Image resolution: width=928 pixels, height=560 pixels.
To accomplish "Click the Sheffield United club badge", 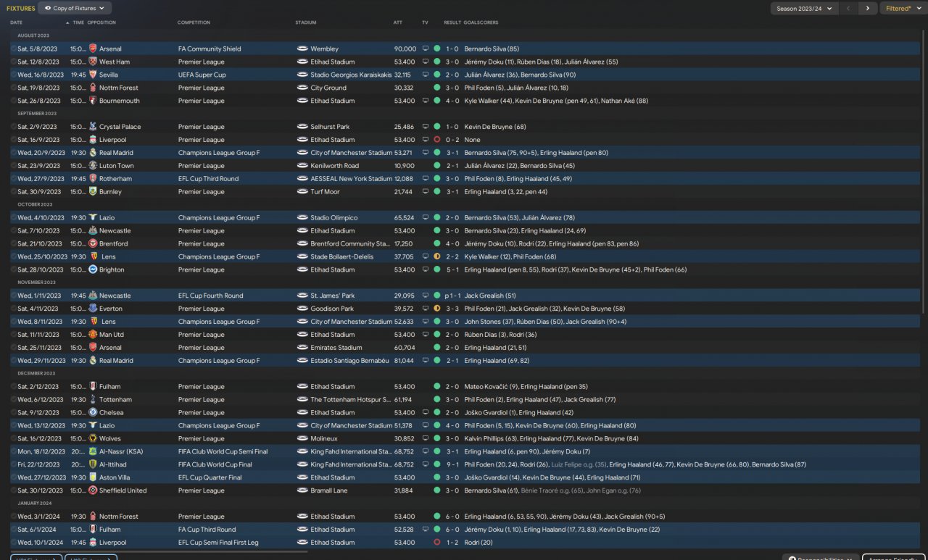I will click(x=93, y=490).
